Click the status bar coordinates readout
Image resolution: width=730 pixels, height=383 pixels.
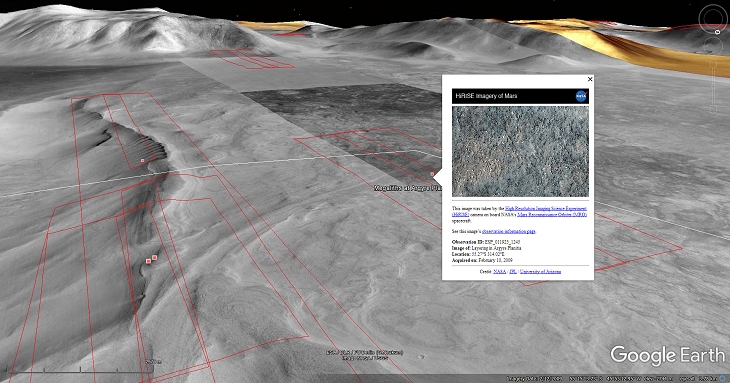pos(611,379)
